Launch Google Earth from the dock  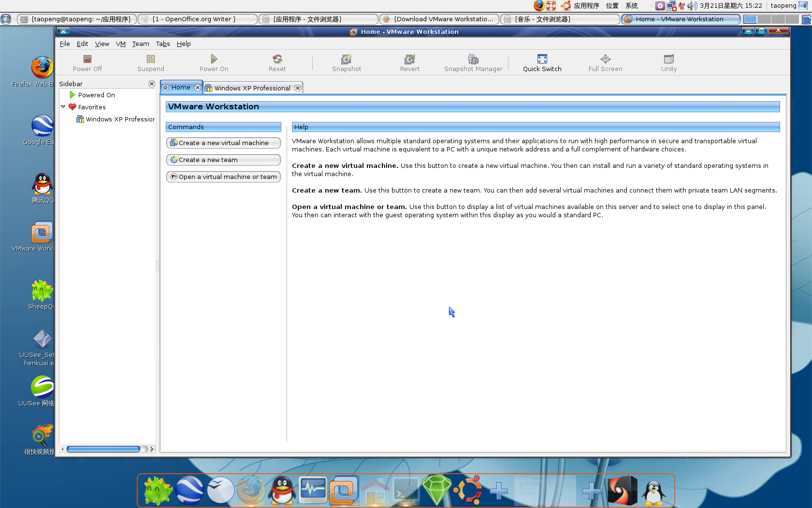[189, 490]
